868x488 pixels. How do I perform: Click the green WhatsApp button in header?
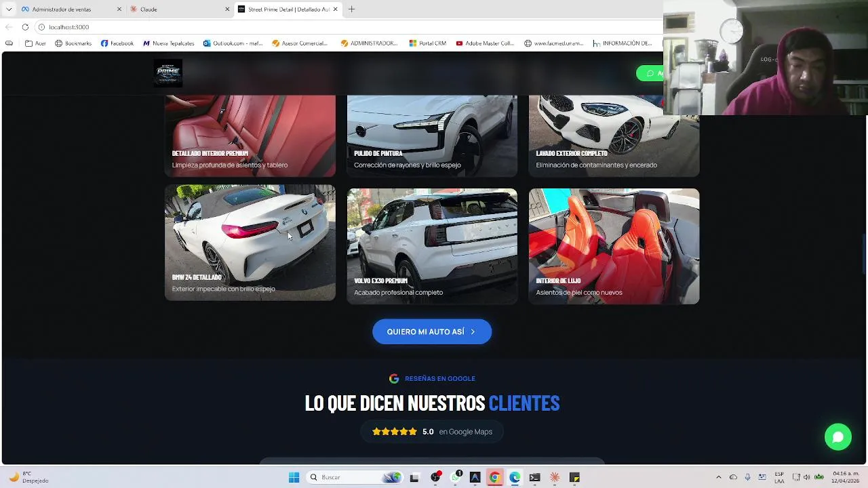click(x=650, y=73)
